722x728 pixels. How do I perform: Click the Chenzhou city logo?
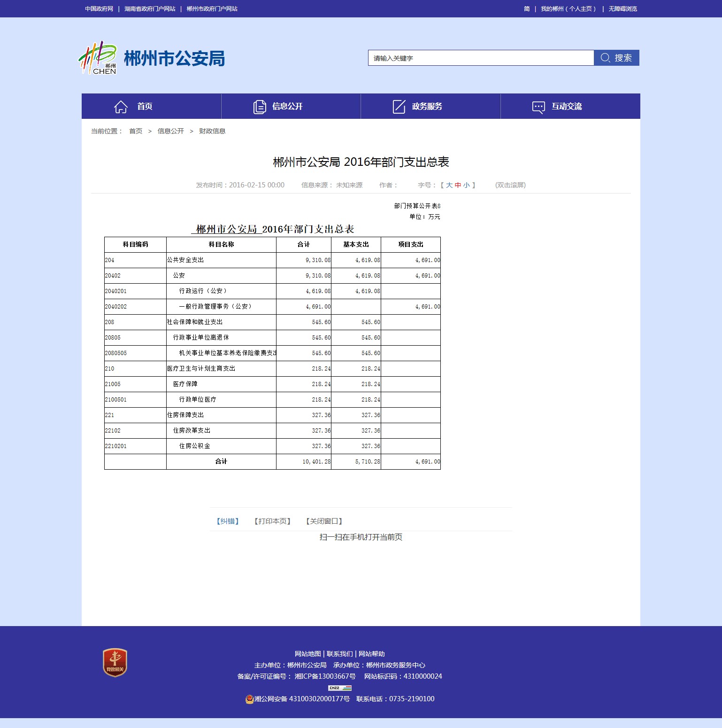tap(97, 58)
